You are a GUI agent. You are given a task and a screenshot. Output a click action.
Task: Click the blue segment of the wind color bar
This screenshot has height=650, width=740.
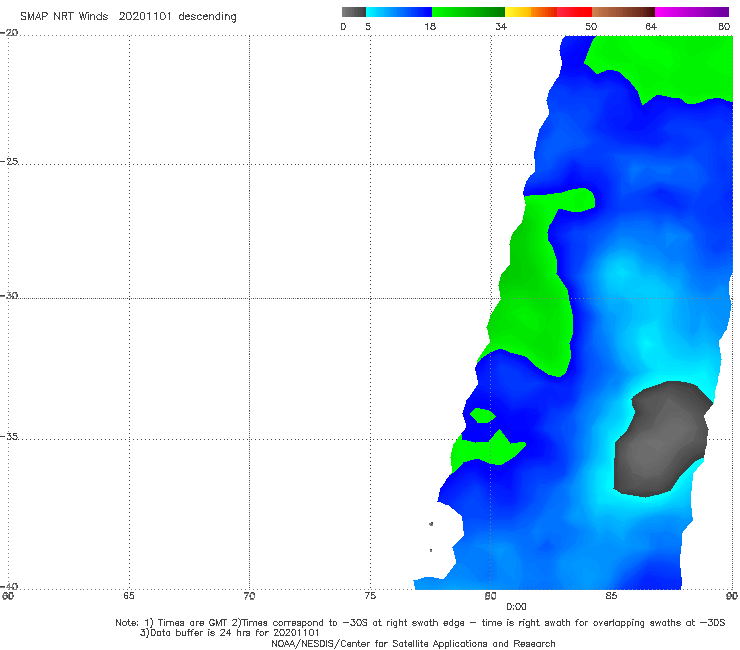point(399,12)
